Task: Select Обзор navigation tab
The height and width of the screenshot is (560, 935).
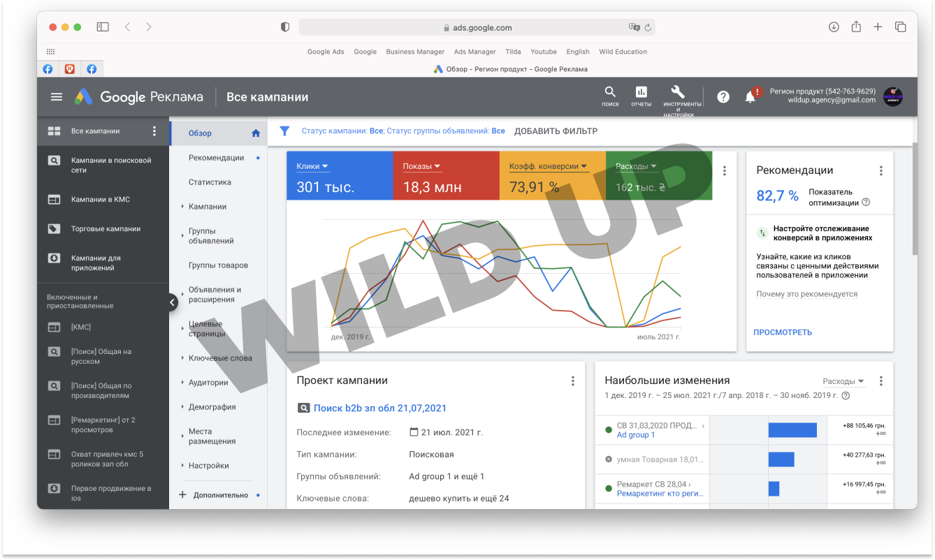Action: 217,133
